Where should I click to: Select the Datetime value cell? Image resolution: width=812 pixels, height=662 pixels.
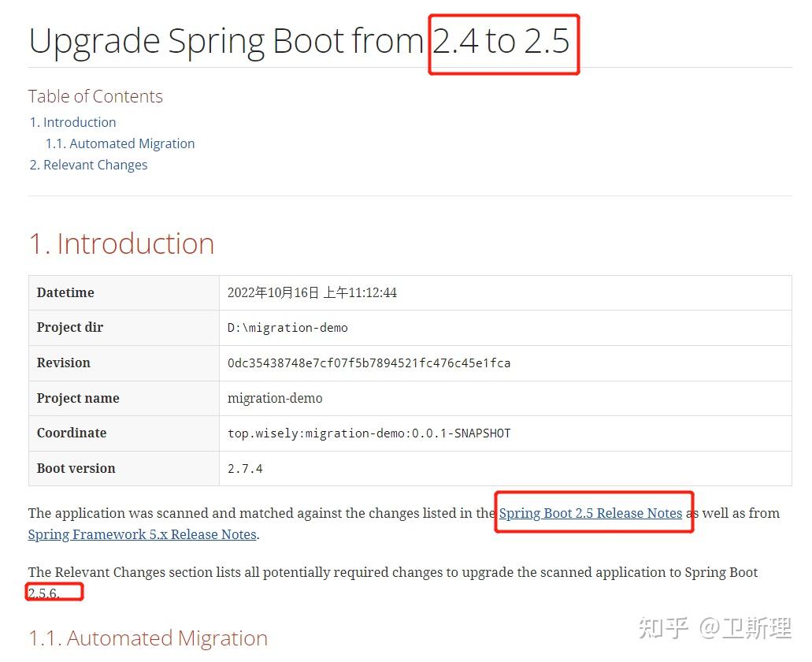[x=312, y=292]
